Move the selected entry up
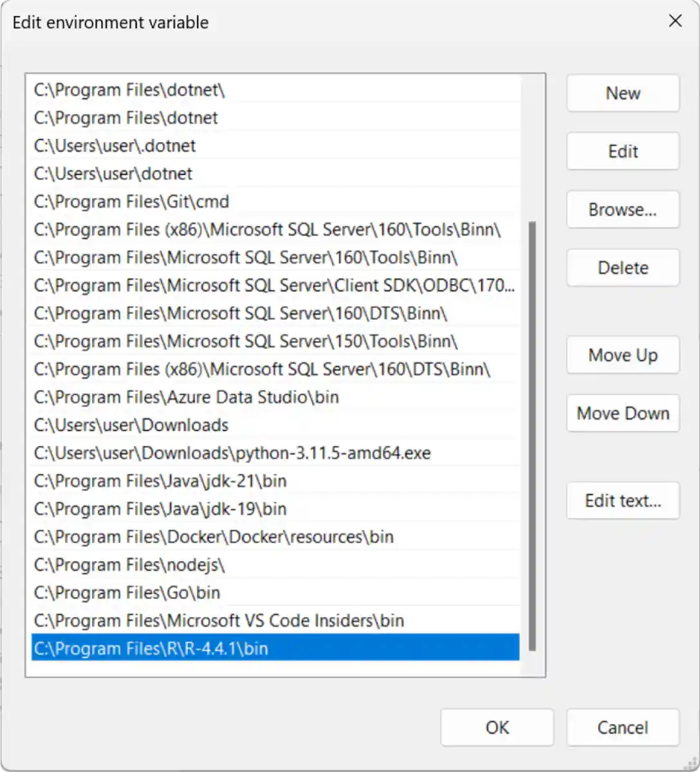 pyautogui.click(x=622, y=354)
